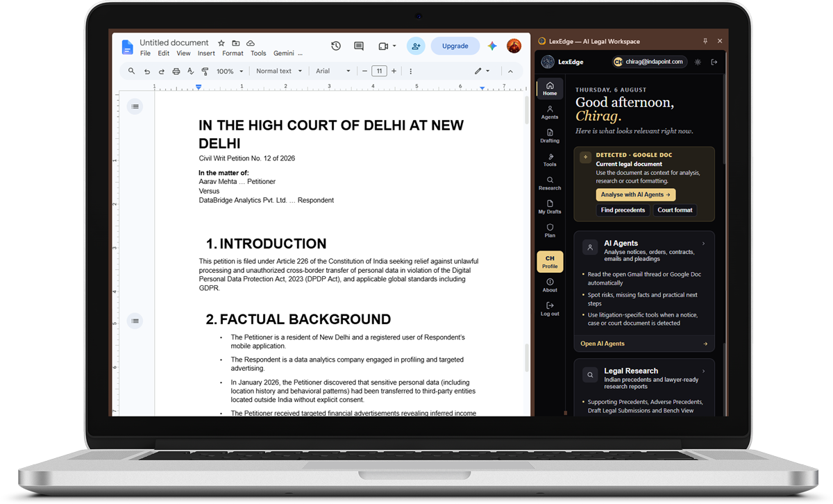Increase font size with plus button
The width and height of the screenshot is (833, 504).
click(x=394, y=71)
